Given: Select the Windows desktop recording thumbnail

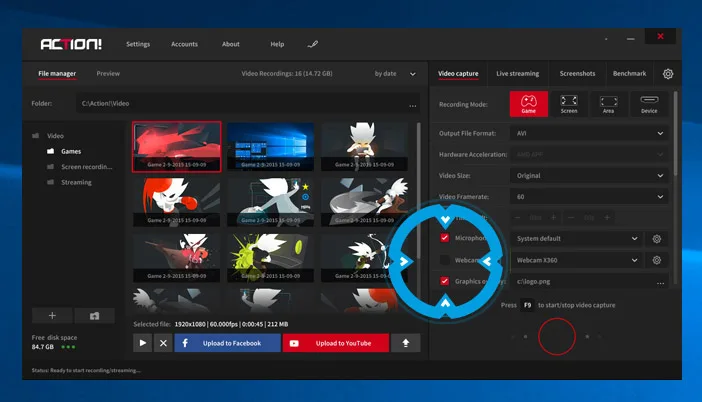Looking at the screenshot, I should click(270, 146).
